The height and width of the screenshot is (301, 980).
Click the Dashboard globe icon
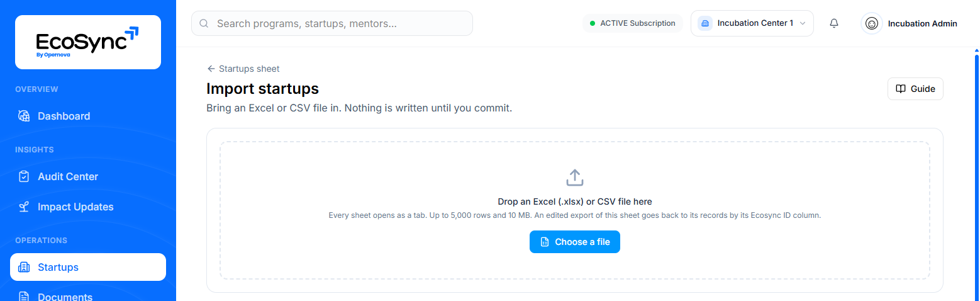click(x=24, y=116)
